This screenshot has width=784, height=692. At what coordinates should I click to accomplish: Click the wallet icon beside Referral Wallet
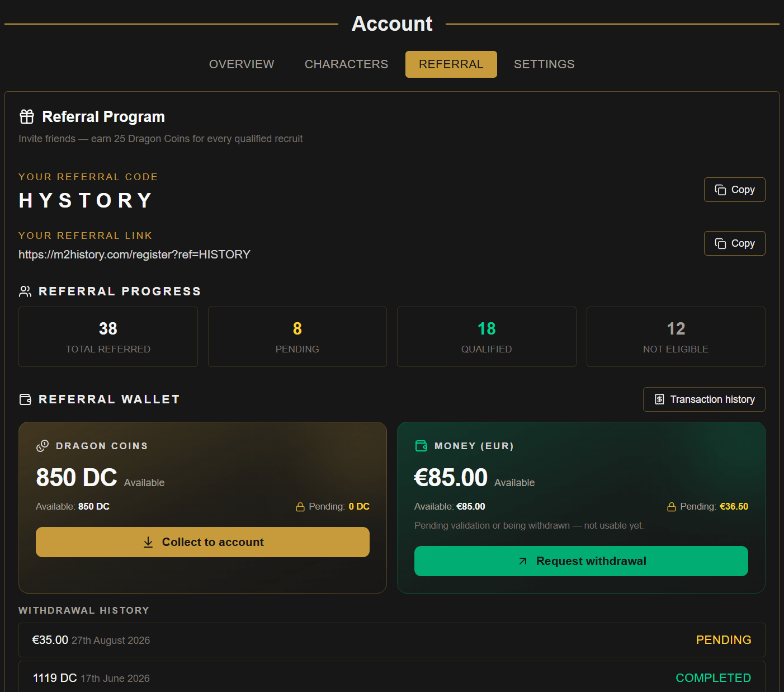pyautogui.click(x=25, y=399)
